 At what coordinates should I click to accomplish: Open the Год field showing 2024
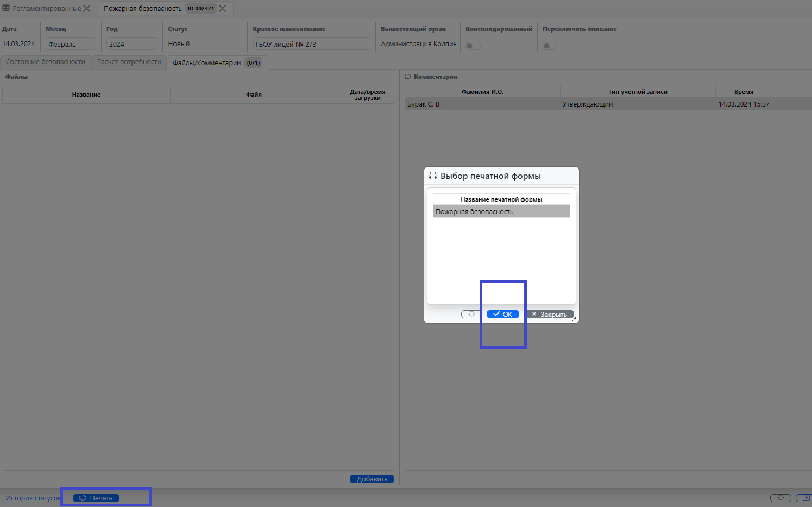click(x=132, y=44)
